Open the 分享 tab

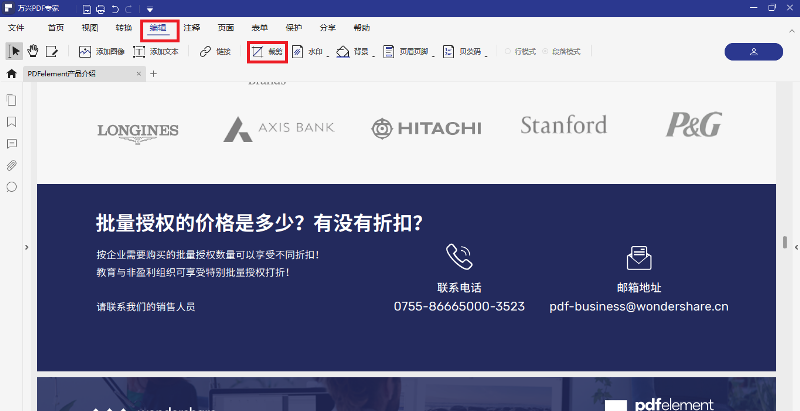328,28
